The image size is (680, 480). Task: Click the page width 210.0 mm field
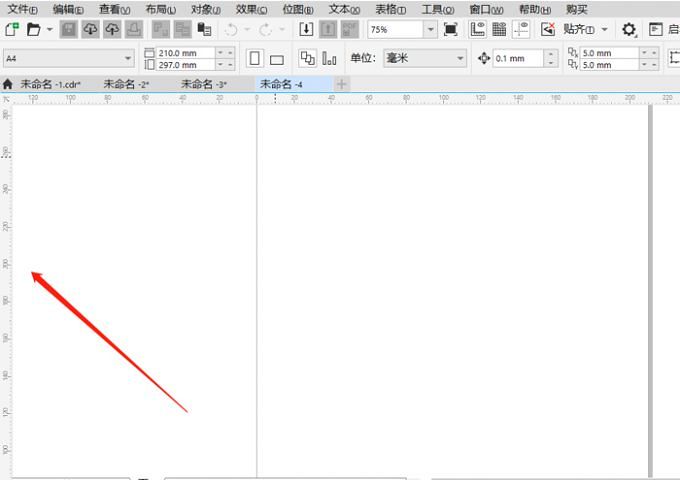click(185, 53)
